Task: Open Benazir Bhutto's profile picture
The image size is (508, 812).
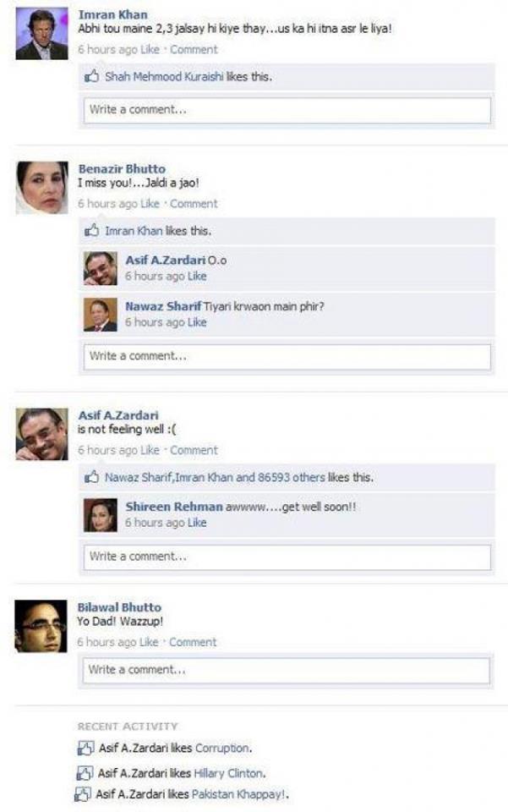Action: (42, 188)
